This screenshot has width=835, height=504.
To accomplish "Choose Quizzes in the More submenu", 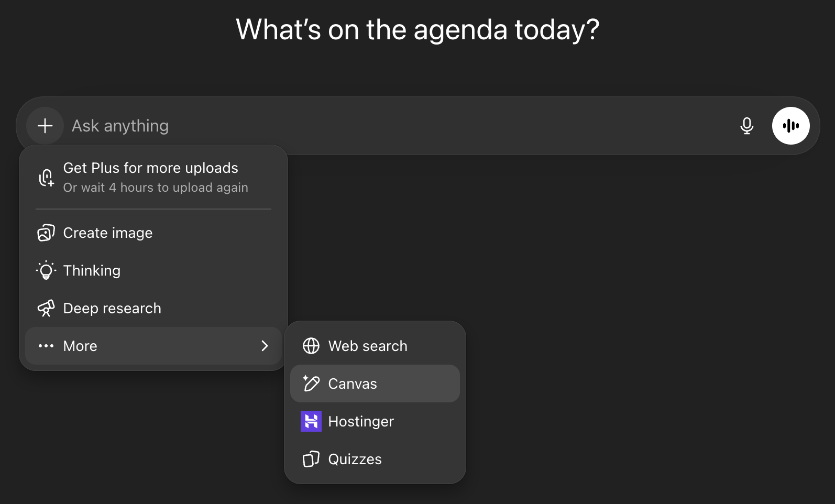I will (355, 459).
